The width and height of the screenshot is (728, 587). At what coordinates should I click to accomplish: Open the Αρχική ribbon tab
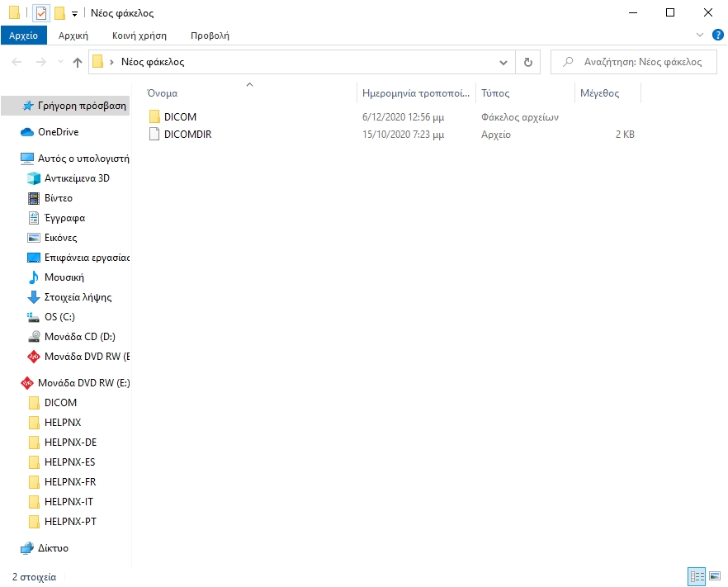73,36
